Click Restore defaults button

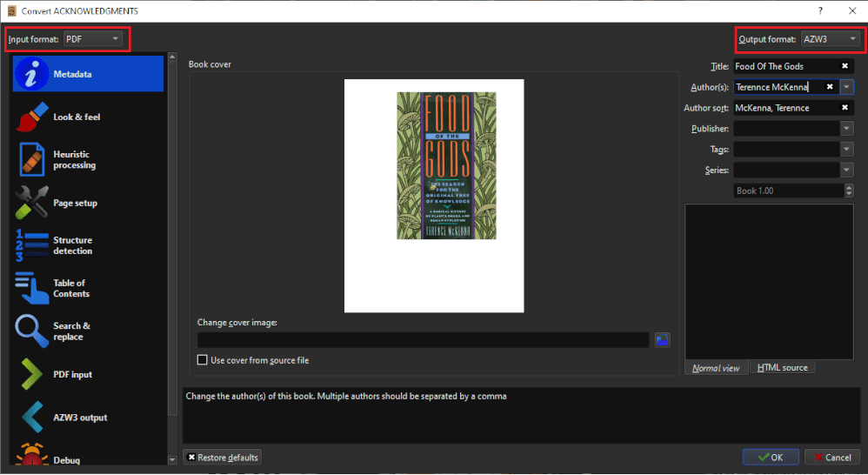point(222,458)
